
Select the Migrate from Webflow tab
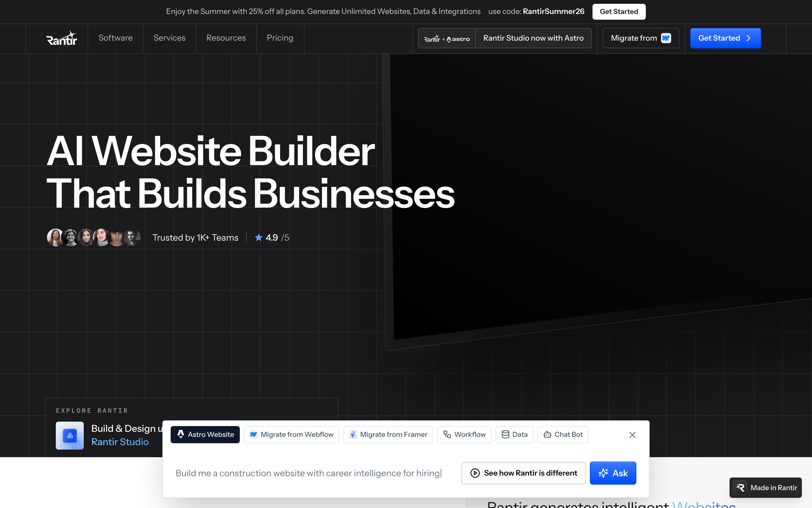(291, 435)
